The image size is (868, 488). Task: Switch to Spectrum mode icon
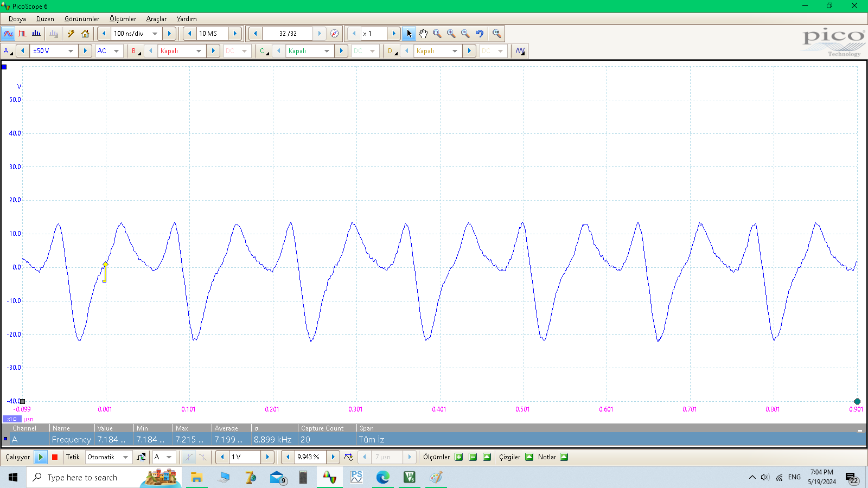tap(36, 34)
